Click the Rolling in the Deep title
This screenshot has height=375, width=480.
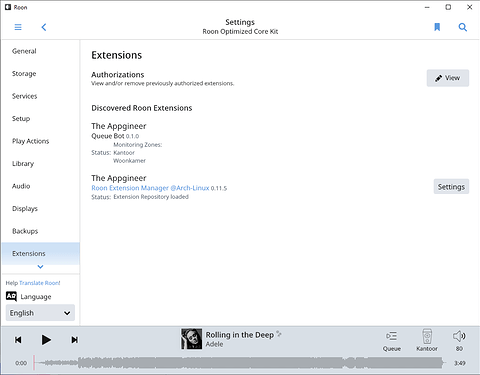[x=239, y=335]
